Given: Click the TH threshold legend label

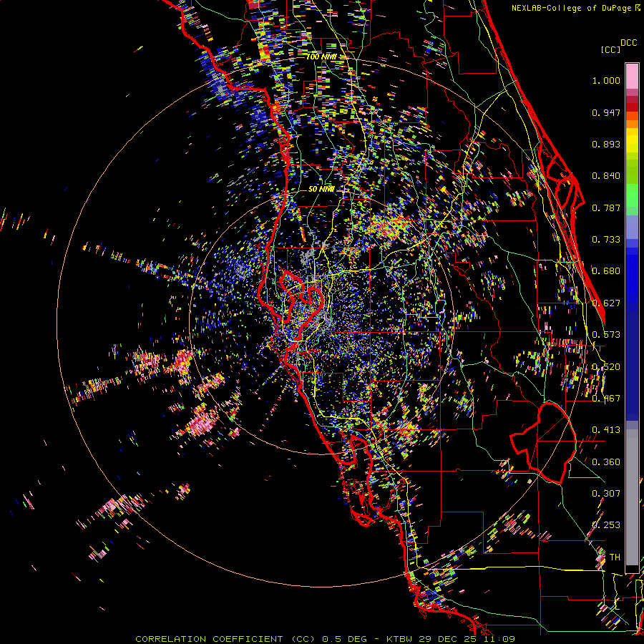Looking at the screenshot, I should pyautogui.click(x=615, y=557).
